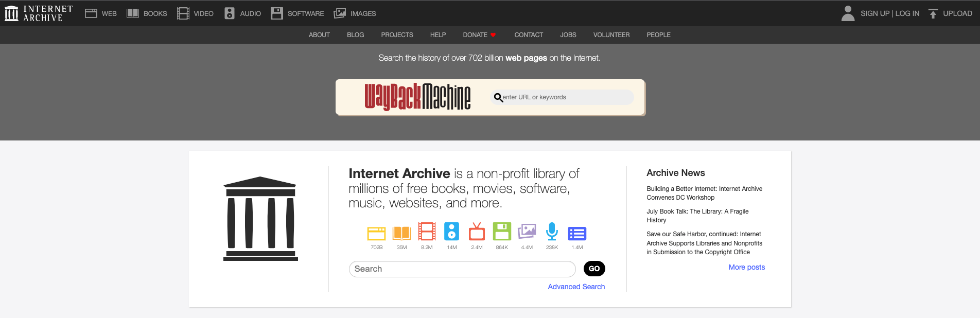Focus the Wayback 'enter URL or keywords' field

click(x=562, y=97)
